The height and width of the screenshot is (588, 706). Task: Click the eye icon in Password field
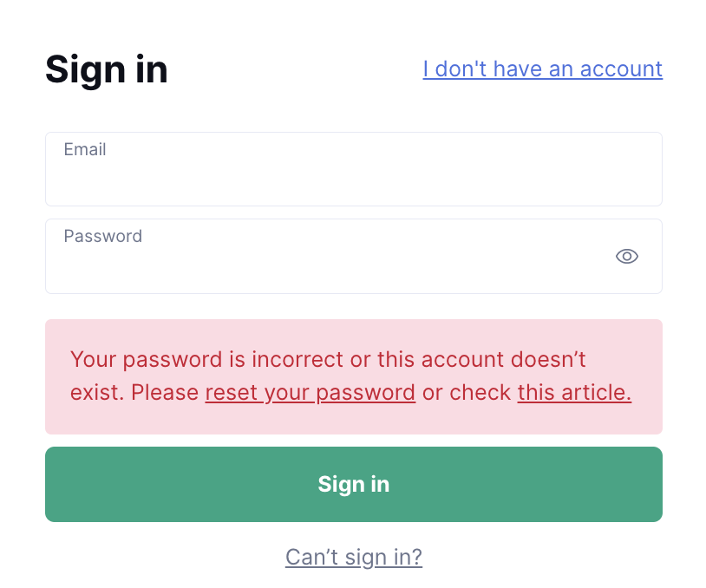[626, 256]
